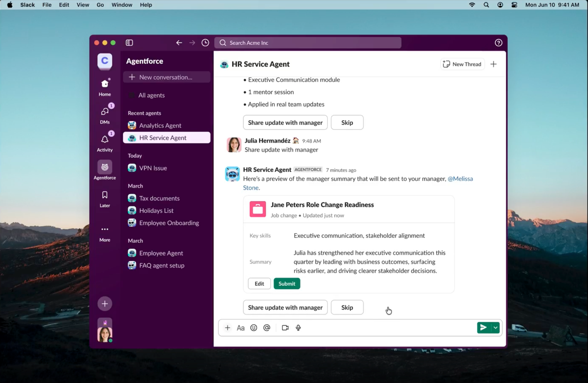
Task: Select HR Service Agent in sidebar
Action: click(x=166, y=138)
